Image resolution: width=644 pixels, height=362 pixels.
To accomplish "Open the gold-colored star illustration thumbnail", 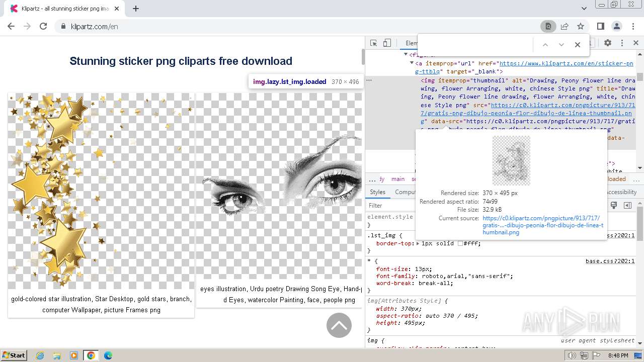I will tap(101, 191).
